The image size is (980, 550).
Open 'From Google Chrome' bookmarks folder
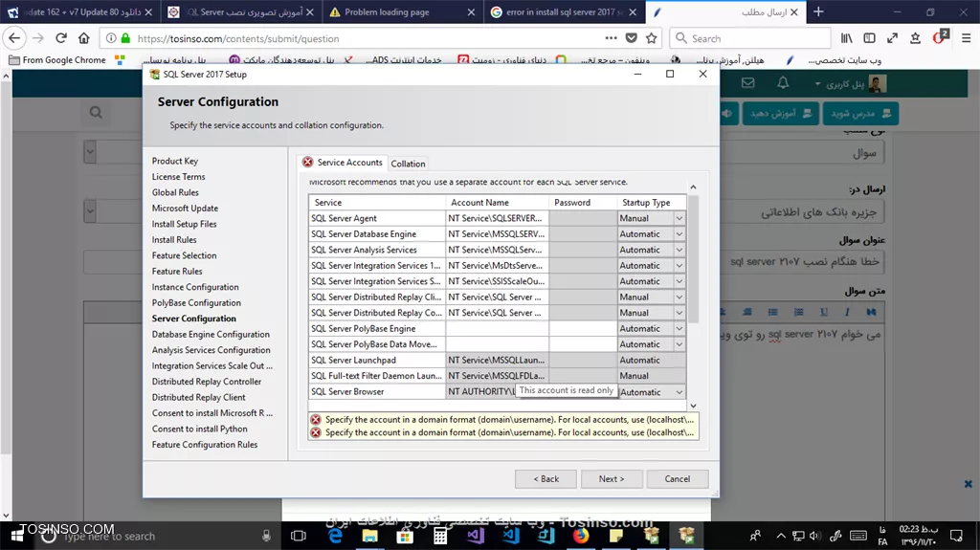coord(56,60)
